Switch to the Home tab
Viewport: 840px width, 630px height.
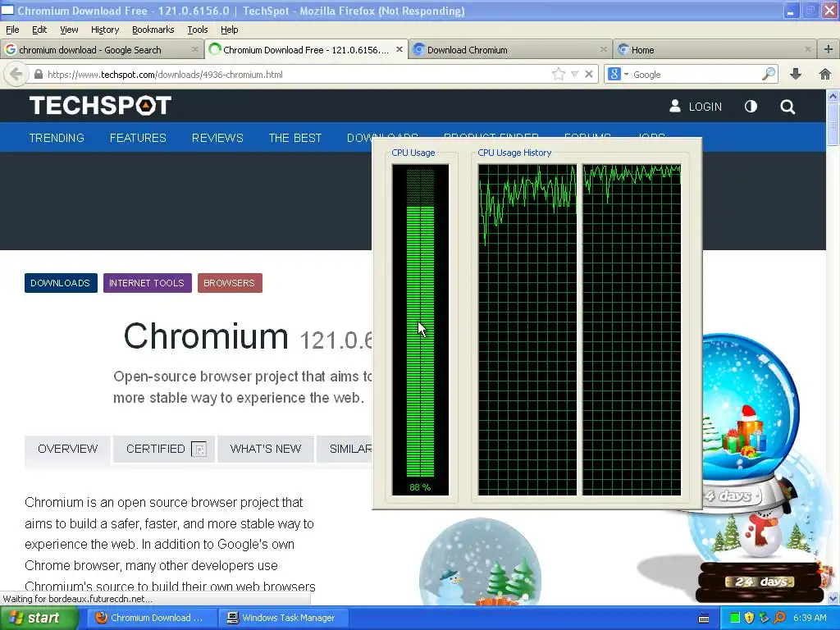coord(714,49)
